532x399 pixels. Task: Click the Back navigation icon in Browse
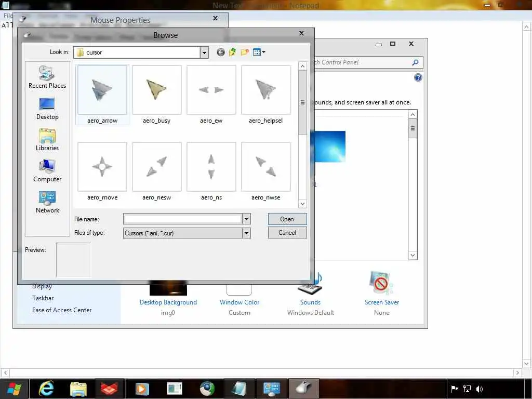click(220, 52)
